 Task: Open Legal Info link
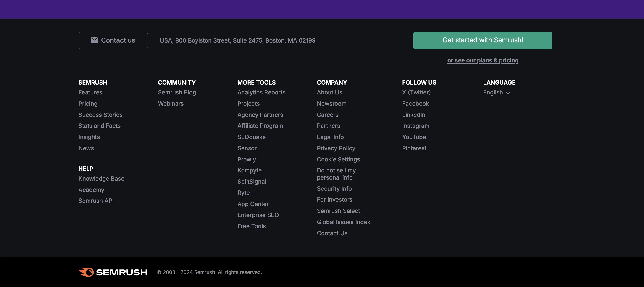pyautogui.click(x=330, y=137)
